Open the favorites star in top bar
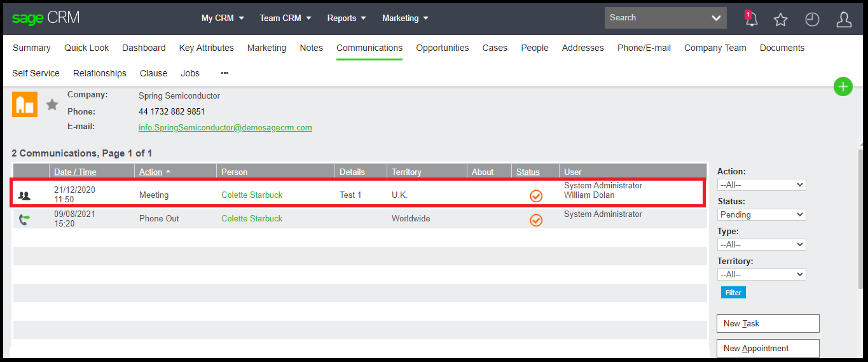This screenshot has width=868, height=362. (x=781, y=19)
